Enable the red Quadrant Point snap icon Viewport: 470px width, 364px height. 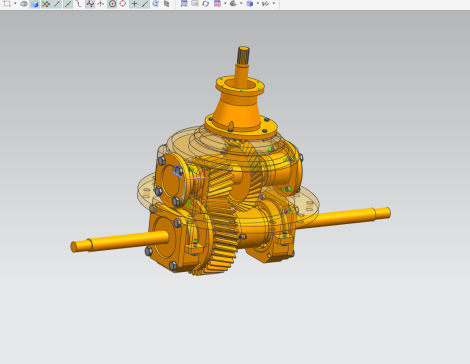(123, 4)
